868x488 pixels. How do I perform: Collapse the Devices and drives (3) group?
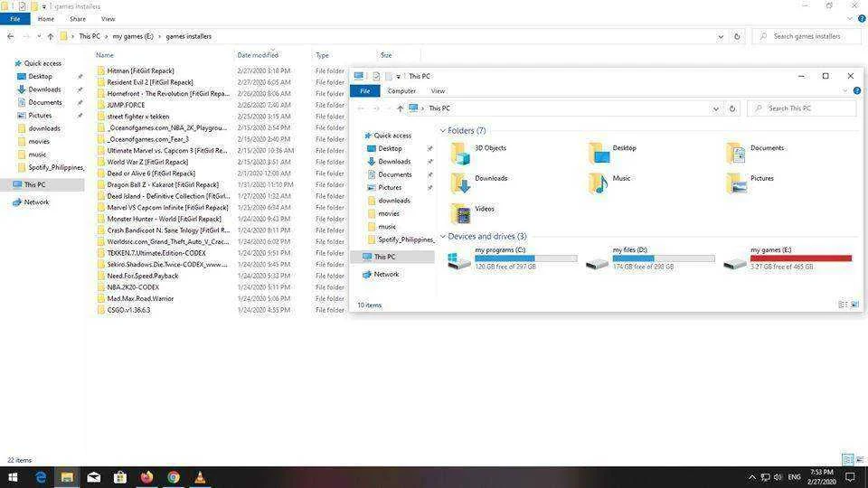click(x=443, y=236)
